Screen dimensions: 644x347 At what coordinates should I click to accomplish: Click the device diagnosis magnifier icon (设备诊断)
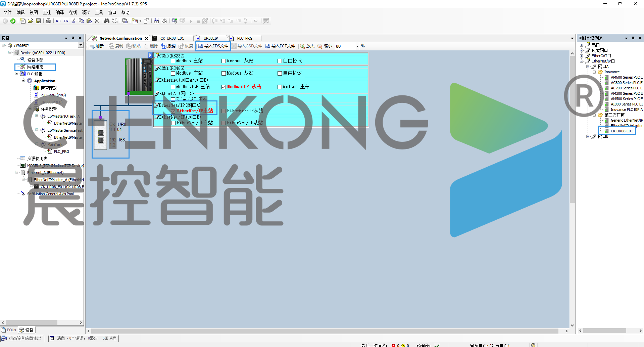click(x=22, y=59)
